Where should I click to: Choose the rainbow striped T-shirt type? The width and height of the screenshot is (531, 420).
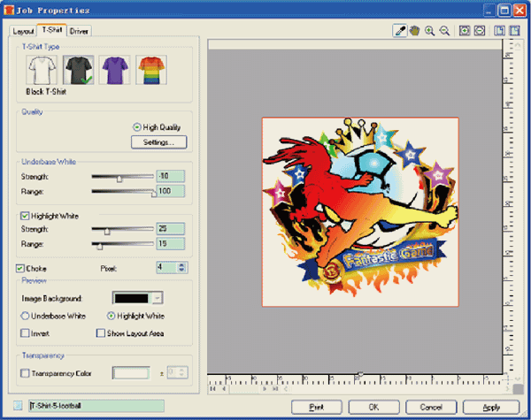tap(150, 70)
